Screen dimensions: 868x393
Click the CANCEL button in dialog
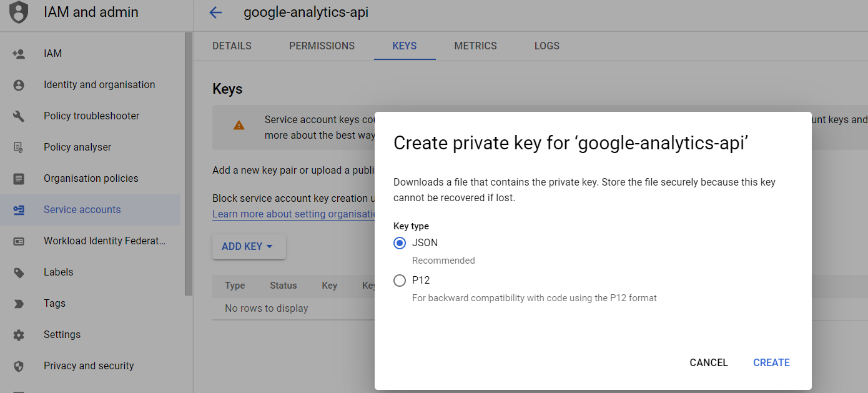point(709,363)
